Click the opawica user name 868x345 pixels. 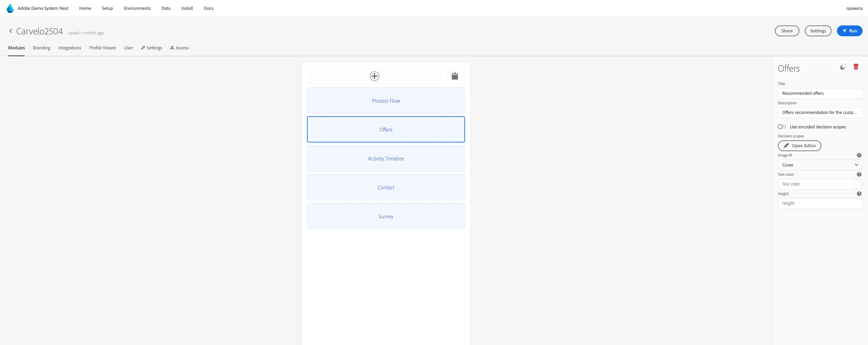coord(854,8)
